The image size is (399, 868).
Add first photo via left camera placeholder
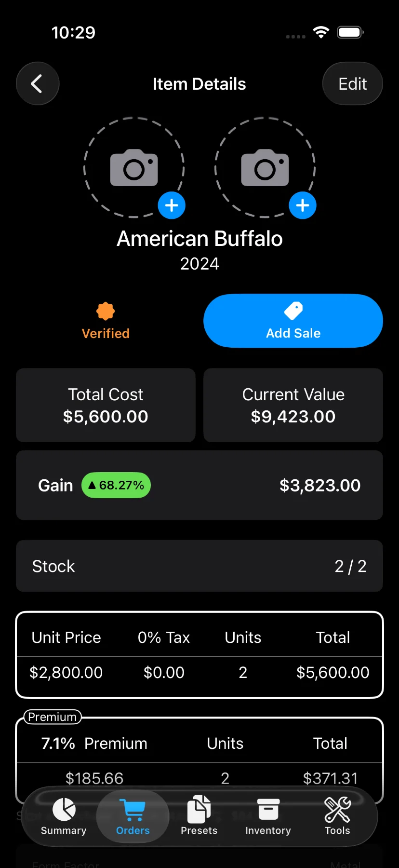pyautogui.click(x=134, y=167)
